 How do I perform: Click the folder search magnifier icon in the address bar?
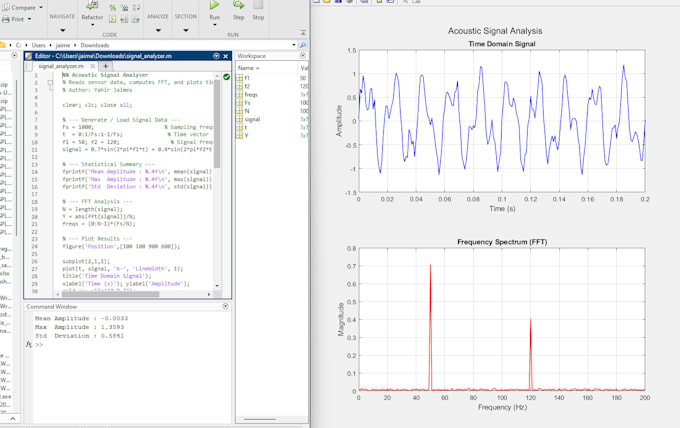pos(303,45)
